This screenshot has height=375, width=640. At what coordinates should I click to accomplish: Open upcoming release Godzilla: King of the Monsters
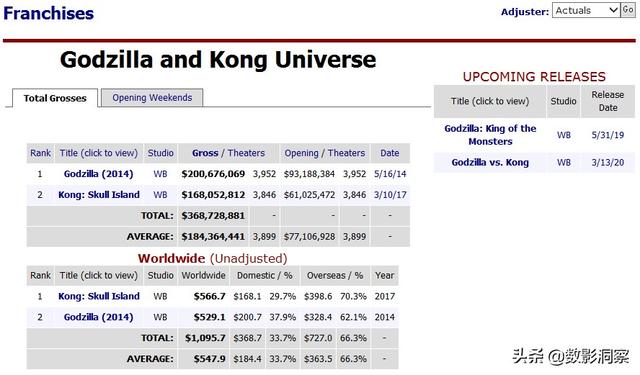[x=490, y=135]
